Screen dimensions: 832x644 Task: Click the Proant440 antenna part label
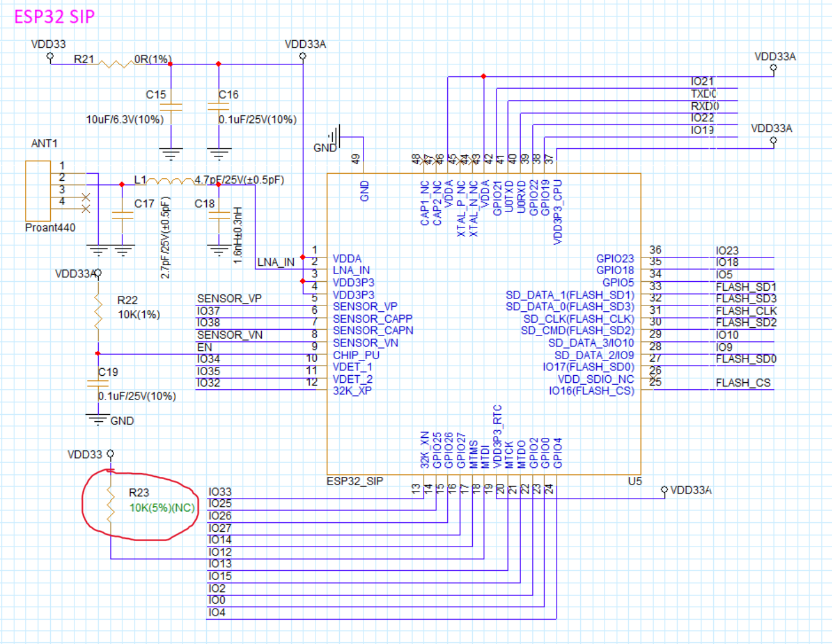(x=50, y=227)
